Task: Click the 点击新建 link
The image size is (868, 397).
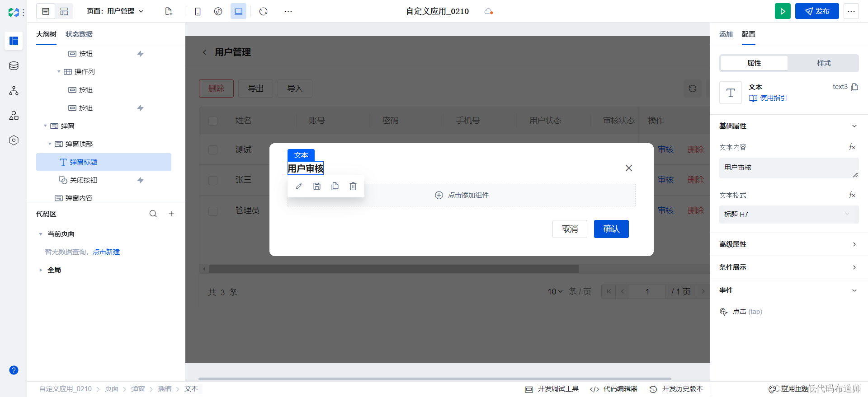Action: tap(106, 252)
